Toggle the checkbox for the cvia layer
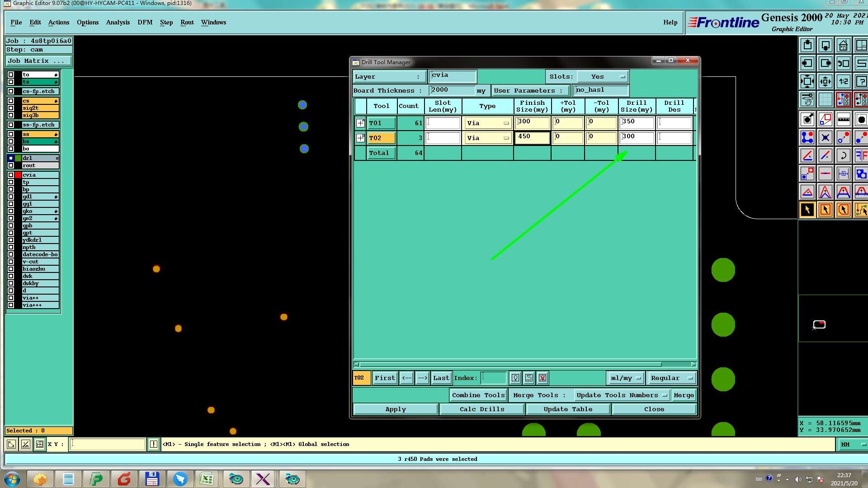This screenshot has height=488, width=868. click(11, 175)
